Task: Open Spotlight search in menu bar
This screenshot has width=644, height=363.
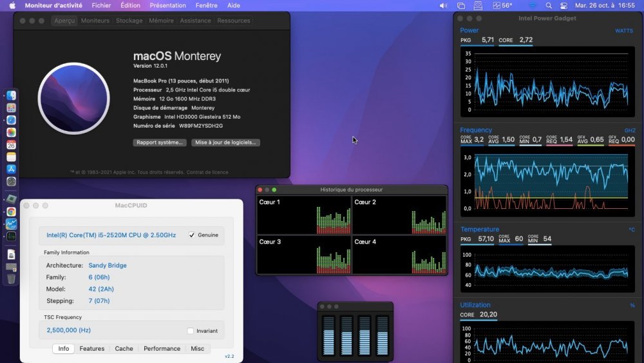Action: [549, 5]
